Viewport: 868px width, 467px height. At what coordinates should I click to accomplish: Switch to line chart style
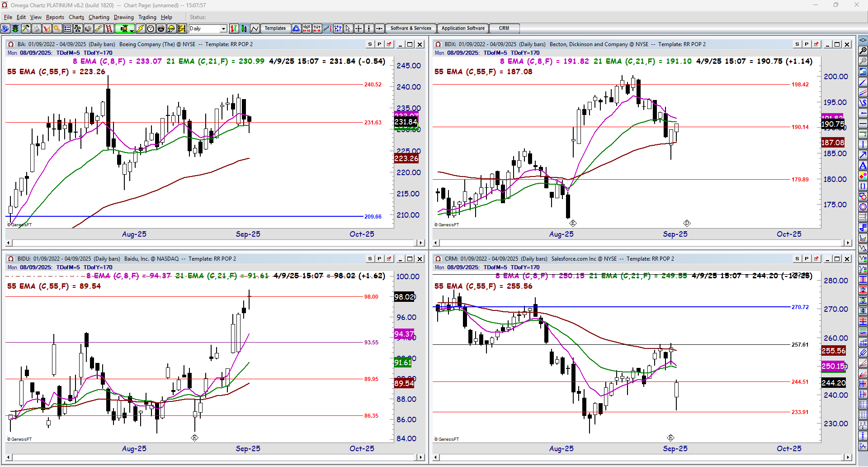click(255, 29)
